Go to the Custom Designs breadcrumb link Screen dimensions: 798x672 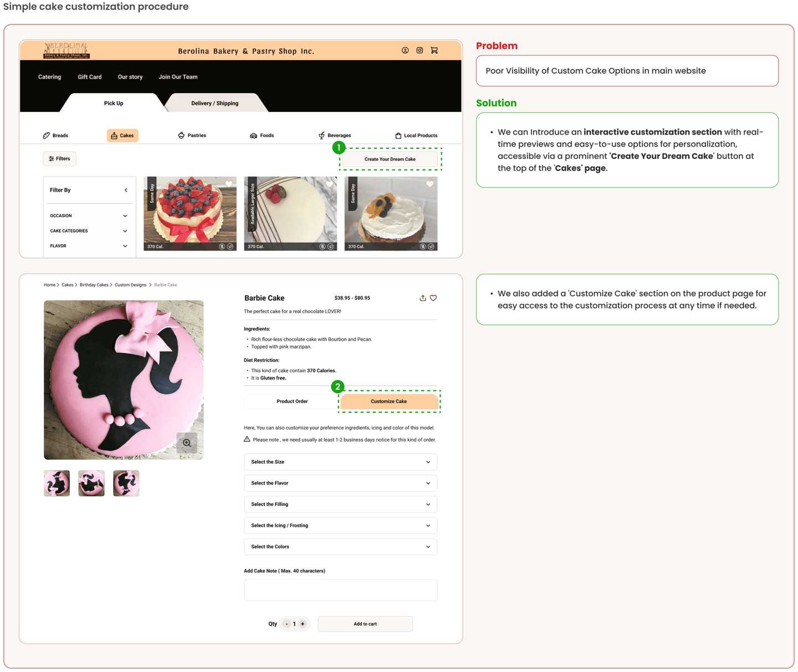131,285
